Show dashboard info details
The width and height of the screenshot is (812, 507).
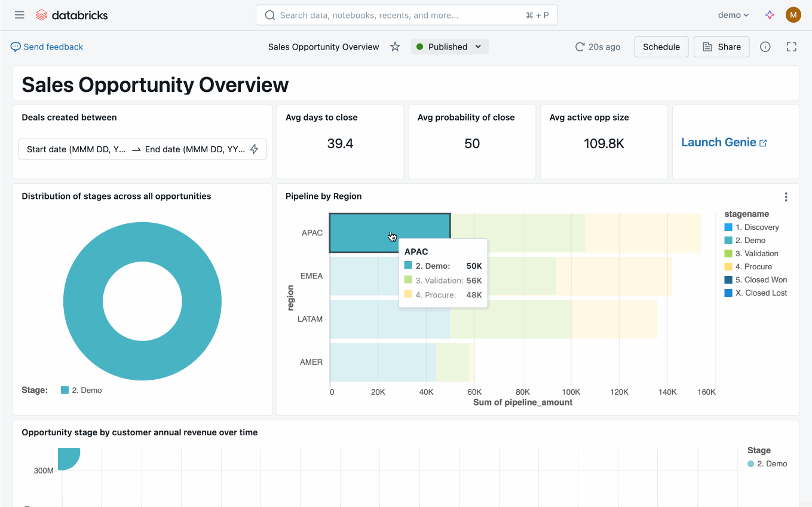point(765,47)
